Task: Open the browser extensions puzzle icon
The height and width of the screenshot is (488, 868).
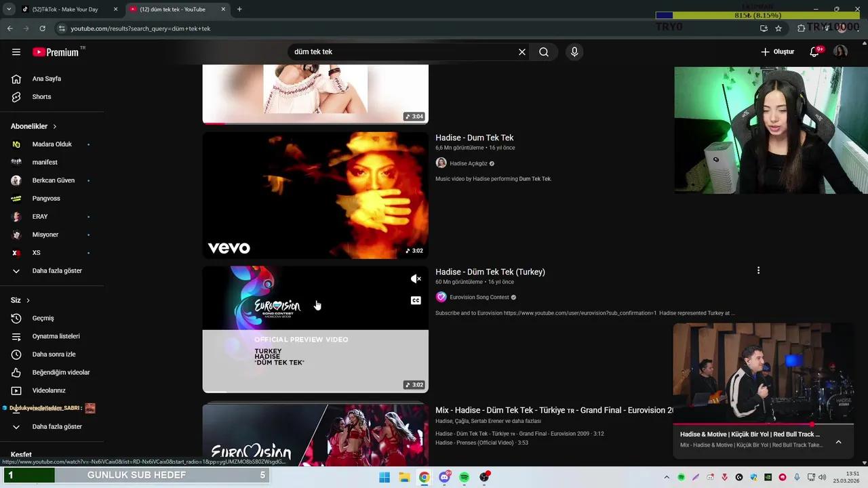Action: 802,28
